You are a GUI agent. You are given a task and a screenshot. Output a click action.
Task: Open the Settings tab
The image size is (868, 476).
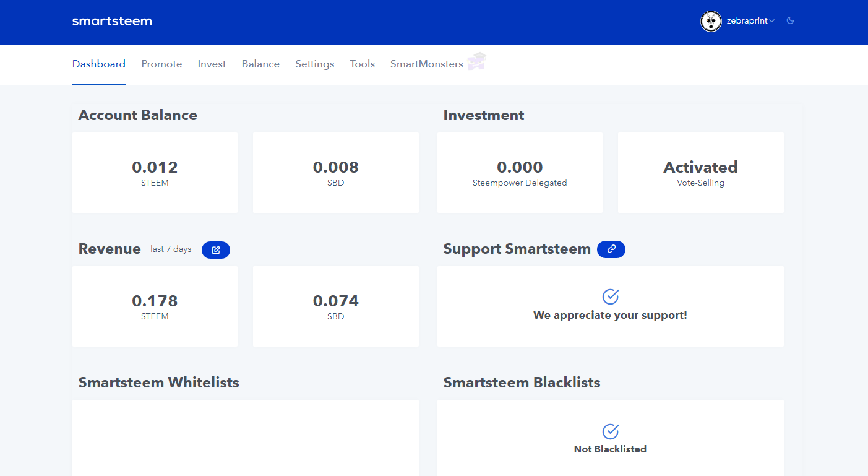[314, 64]
